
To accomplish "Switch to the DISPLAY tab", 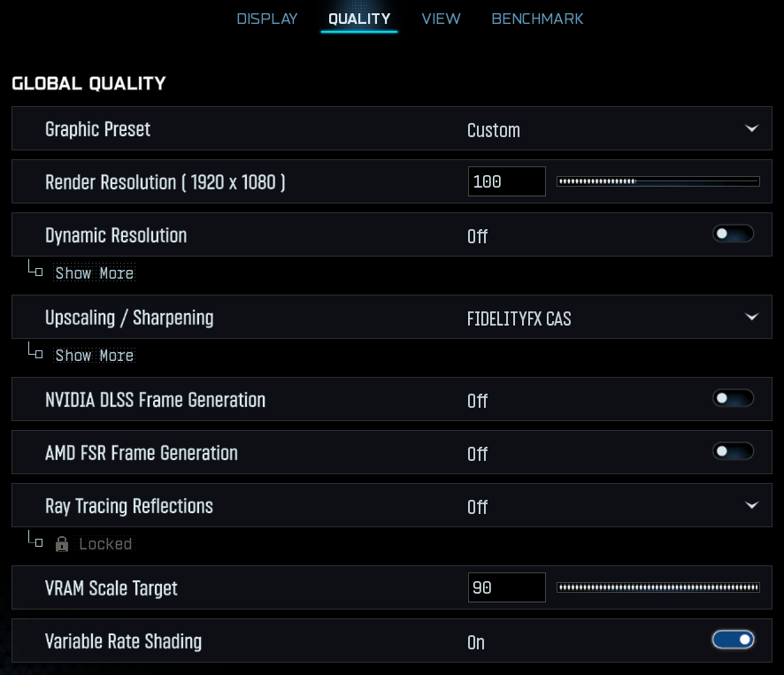I will (267, 19).
